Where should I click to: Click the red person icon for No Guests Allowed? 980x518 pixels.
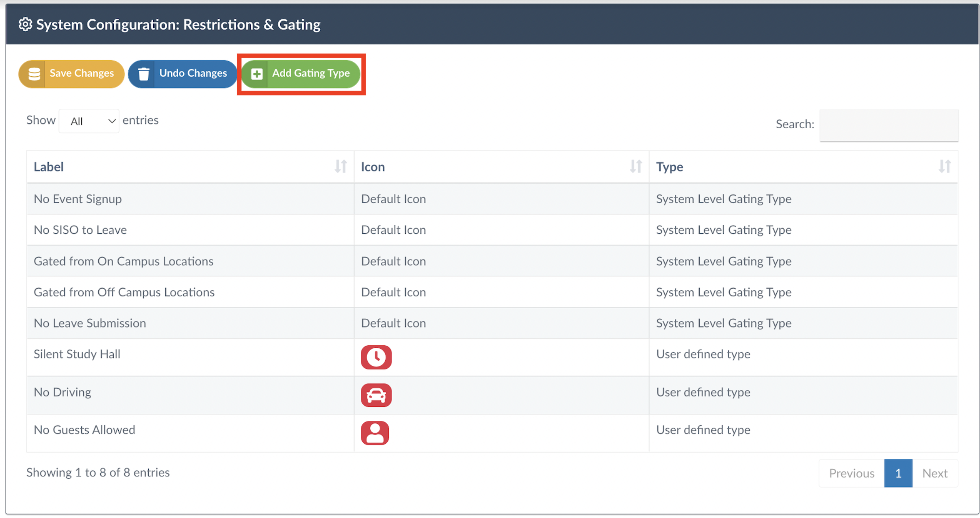coord(375,433)
